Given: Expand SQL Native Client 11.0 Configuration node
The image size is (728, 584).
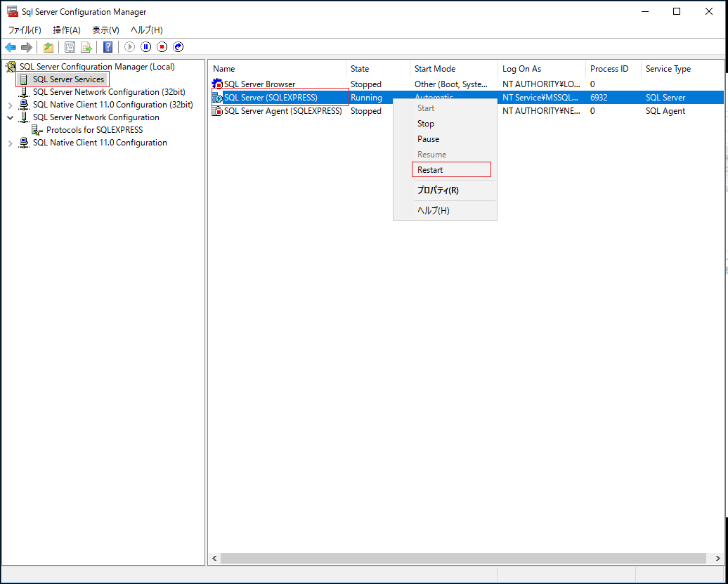Looking at the screenshot, I should pyautogui.click(x=11, y=143).
